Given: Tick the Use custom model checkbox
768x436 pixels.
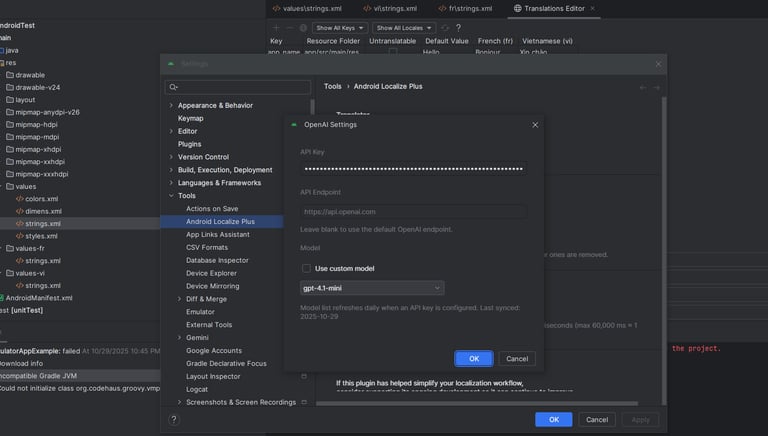Looking at the screenshot, I should [306, 268].
